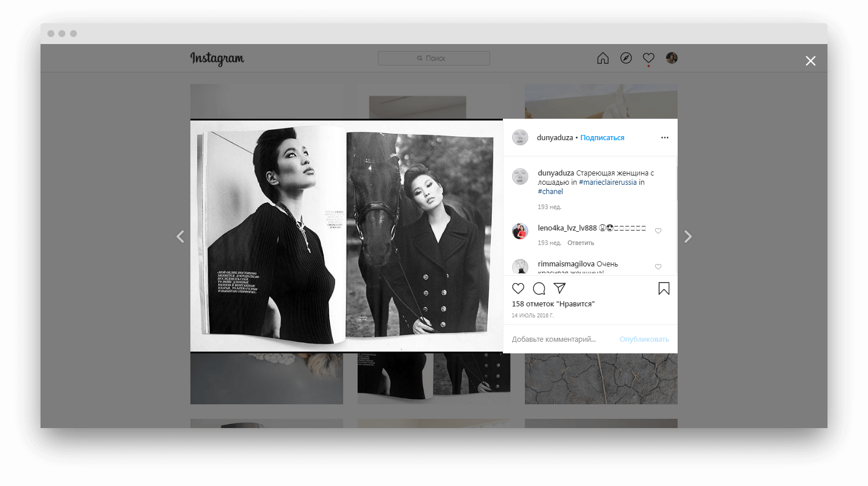Image resolution: width=868 pixels, height=486 pixels.
Task: Focus the Поиск search field
Action: [x=434, y=59]
